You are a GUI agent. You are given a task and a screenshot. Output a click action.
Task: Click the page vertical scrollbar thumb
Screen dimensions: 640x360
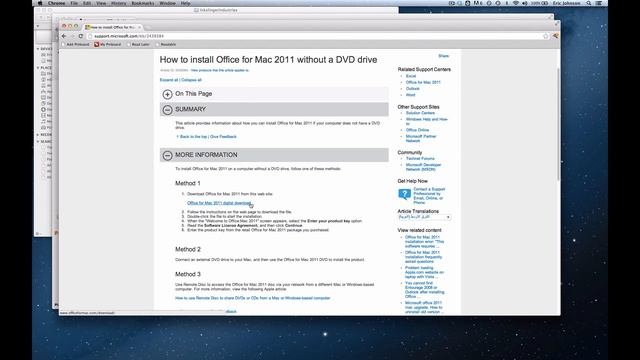tap(558, 124)
